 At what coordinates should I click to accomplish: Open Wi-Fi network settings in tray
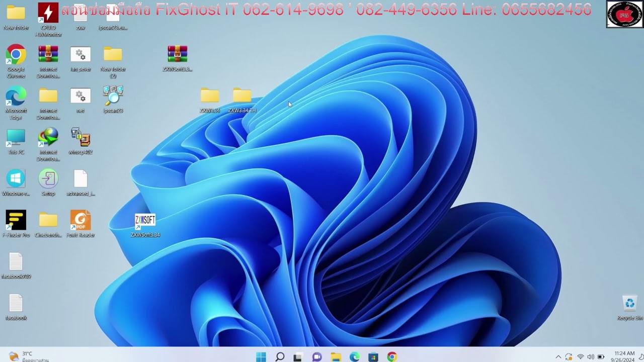(580, 357)
